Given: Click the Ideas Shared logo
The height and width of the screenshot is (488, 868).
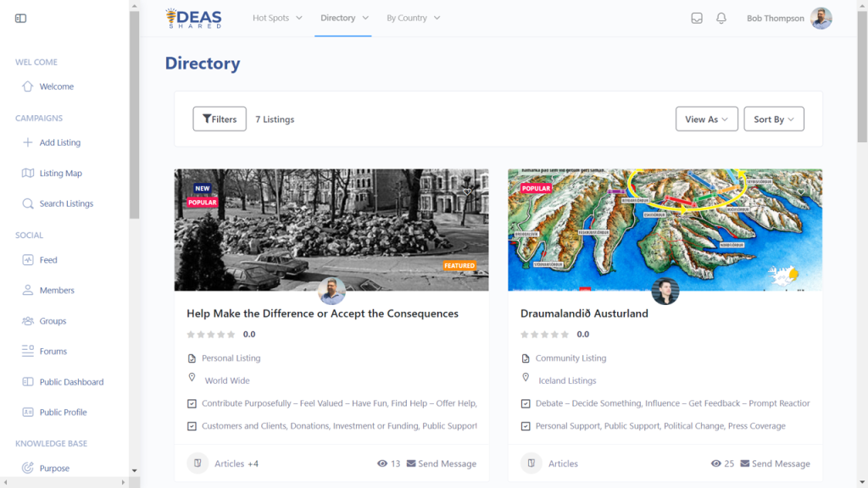Looking at the screenshot, I should point(194,19).
